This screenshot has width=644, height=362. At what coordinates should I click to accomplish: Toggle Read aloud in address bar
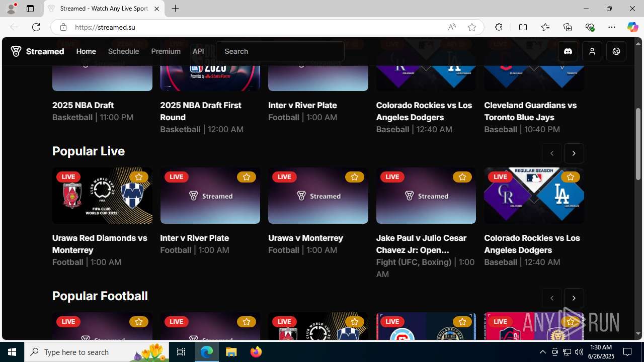452,27
